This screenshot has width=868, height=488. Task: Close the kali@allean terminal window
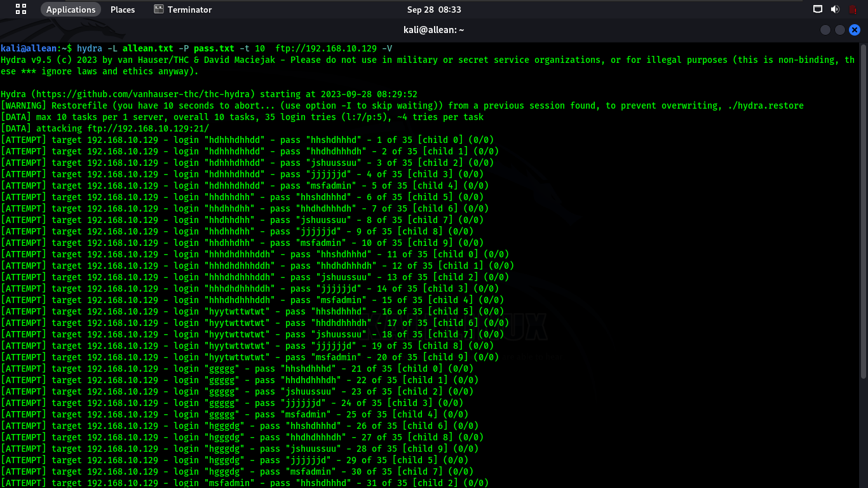click(x=855, y=30)
